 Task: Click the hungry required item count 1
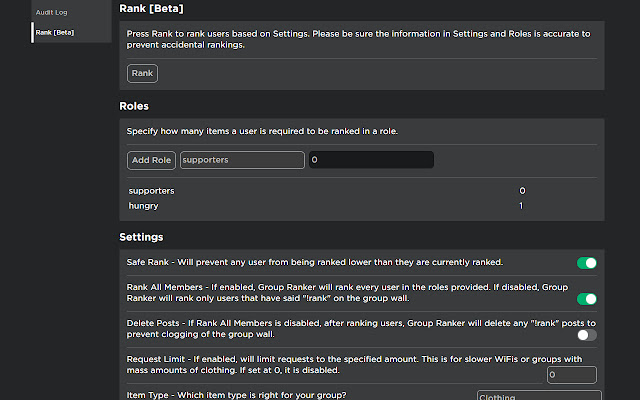(x=521, y=206)
